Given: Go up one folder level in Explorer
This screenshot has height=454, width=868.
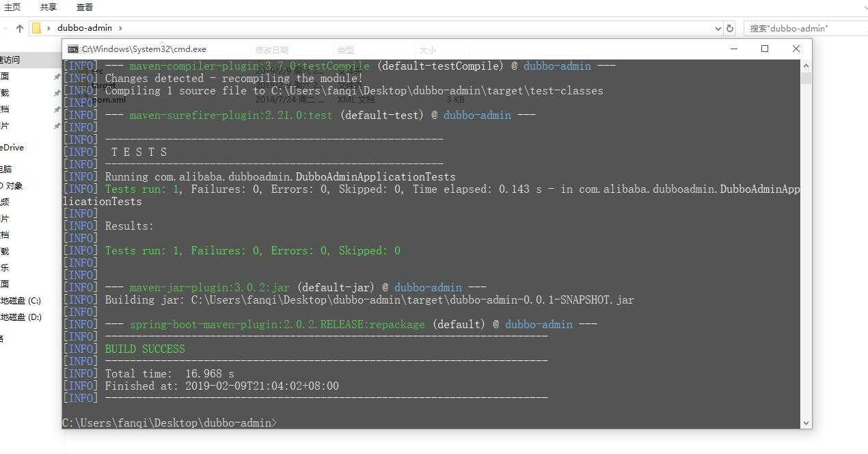Looking at the screenshot, I should (19, 28).
